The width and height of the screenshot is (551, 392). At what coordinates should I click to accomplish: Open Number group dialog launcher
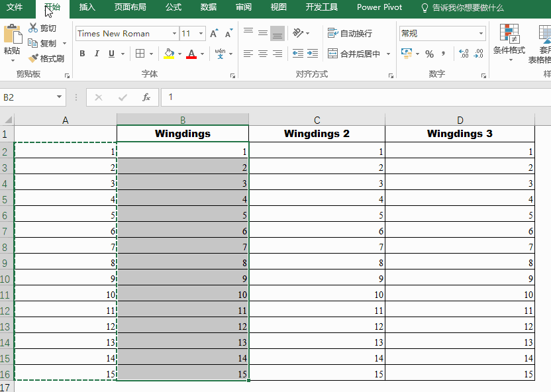click(483, 75)
